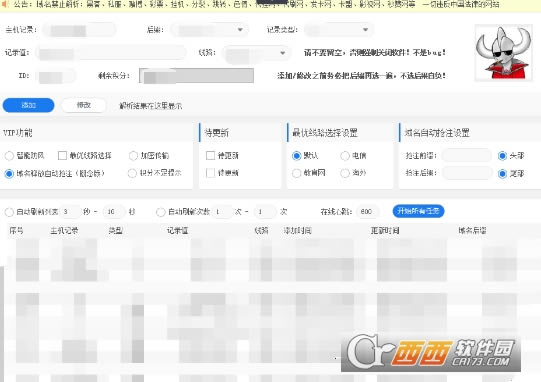Click the 存活心跳 value field showing 600
This screenshot has height=382, width=541.
tap(367, 212)
